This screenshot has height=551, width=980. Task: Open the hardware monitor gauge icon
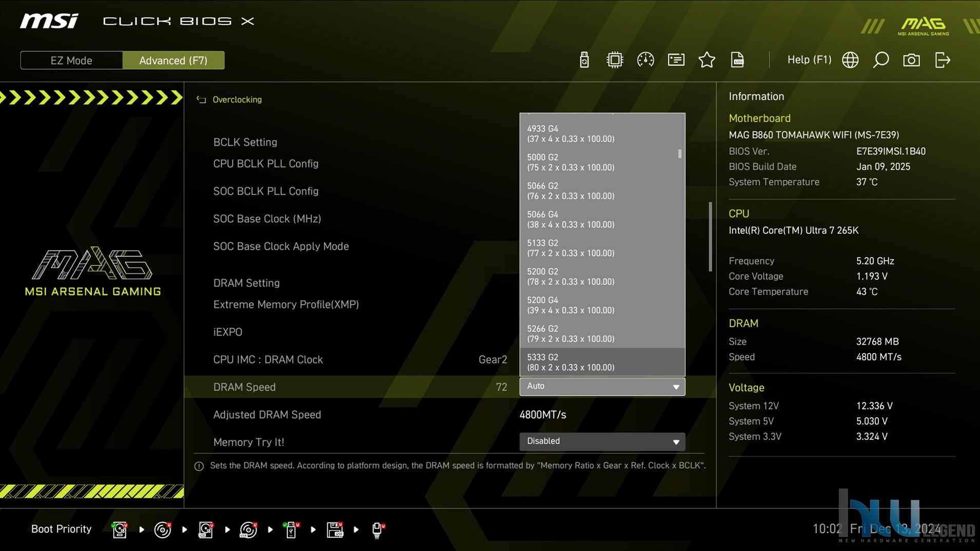click(x=645, y=60)
